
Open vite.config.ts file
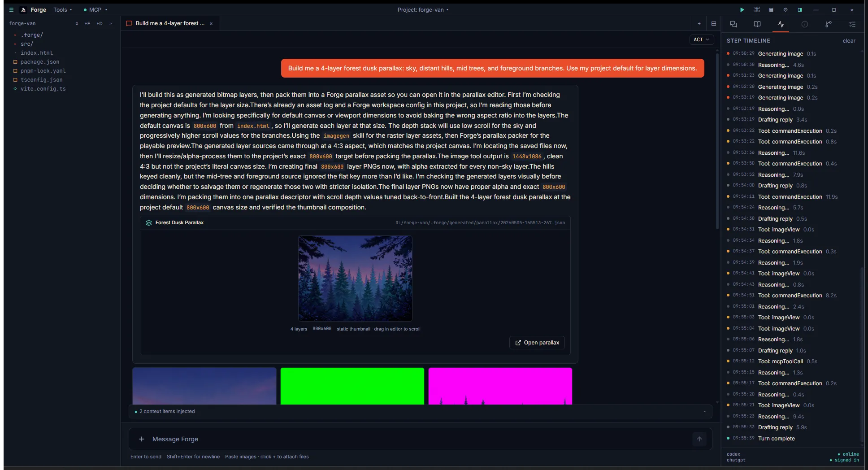pos(43,89)
